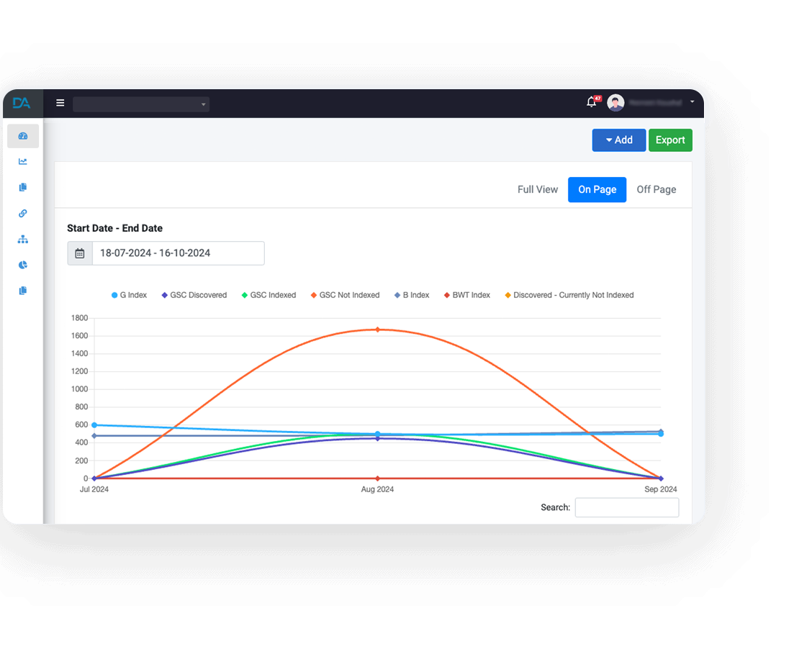Switch to the Off Page tab
The image size is (812, 649).
[656, 189]
